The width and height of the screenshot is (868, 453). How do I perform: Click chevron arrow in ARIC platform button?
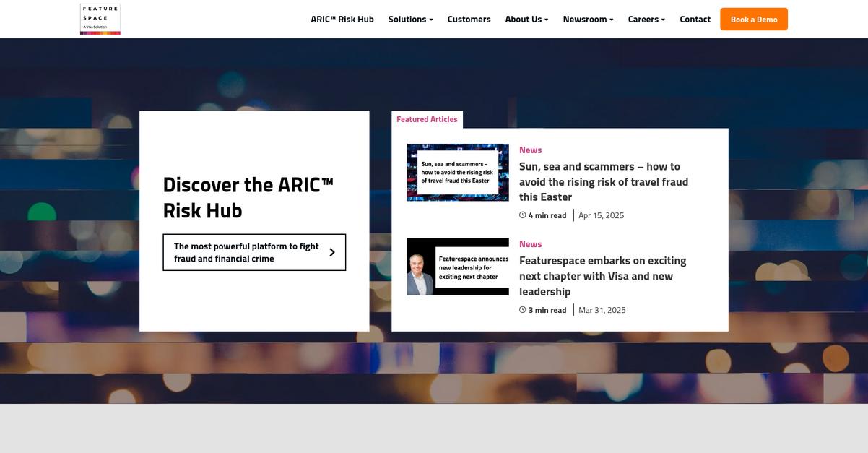pos(332,252)
